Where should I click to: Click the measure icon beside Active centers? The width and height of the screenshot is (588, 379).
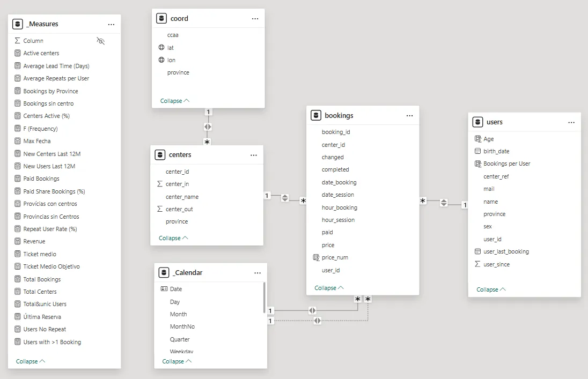click(x=17, y=53)
